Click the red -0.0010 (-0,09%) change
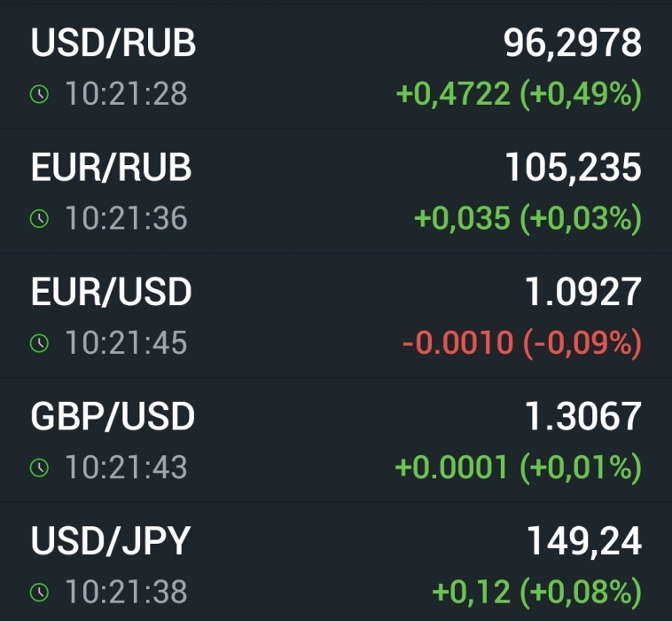672x621 pixels. tap(521, 343)
